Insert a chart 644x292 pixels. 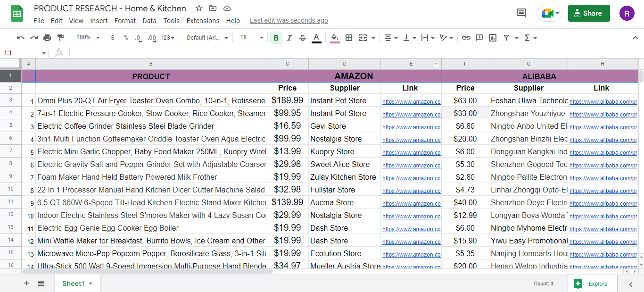(492, 37)
